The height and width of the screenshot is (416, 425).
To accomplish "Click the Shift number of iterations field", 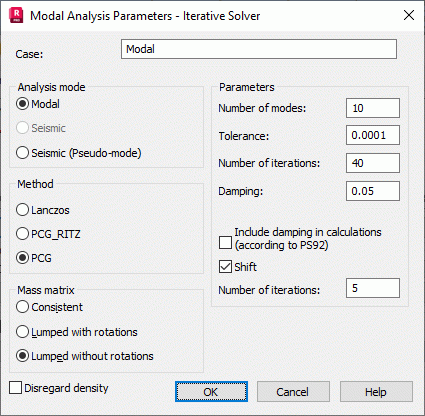I will point(373,288).
